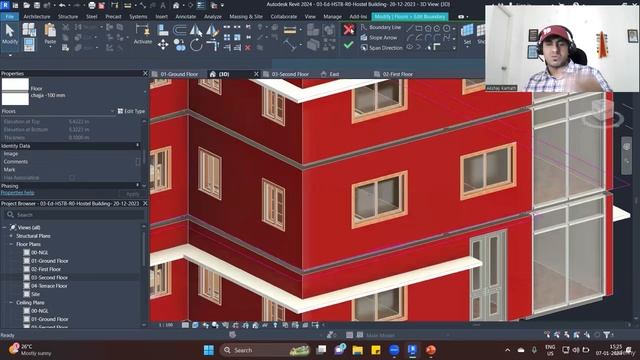Select the Offset tool icon
The width and height of the screenshot is (640, 360).
point(180,29)
